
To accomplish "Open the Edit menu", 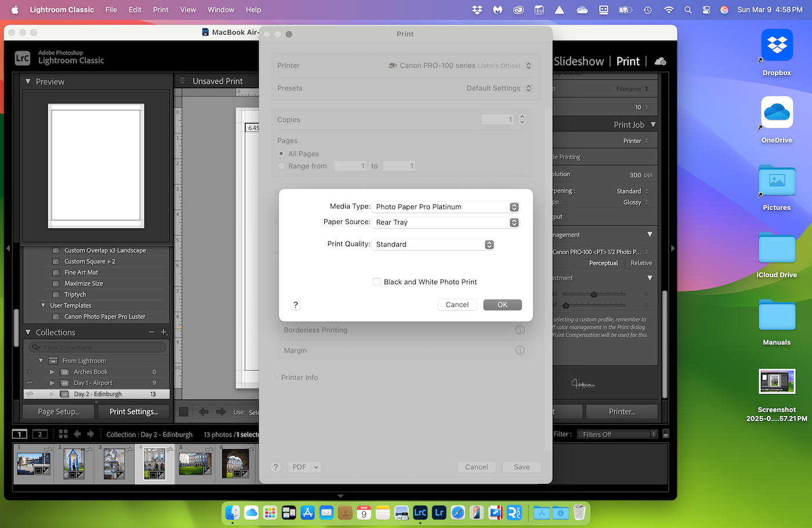I will (x=135, y=10).
